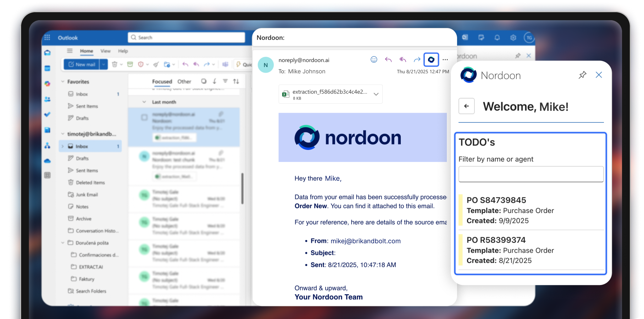Open the Nordoon add-in icon in email header
This screenshot has height=319, width=644.
click(x=431, y=60)
